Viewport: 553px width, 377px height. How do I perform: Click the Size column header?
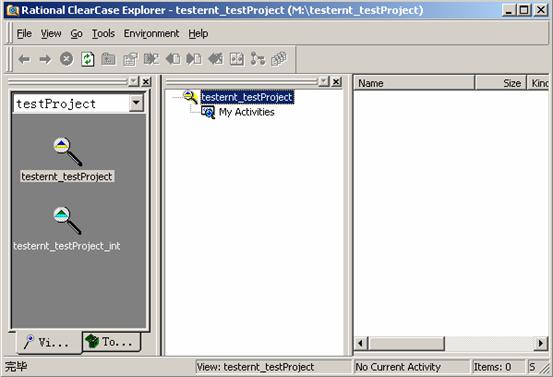point(500,83)
